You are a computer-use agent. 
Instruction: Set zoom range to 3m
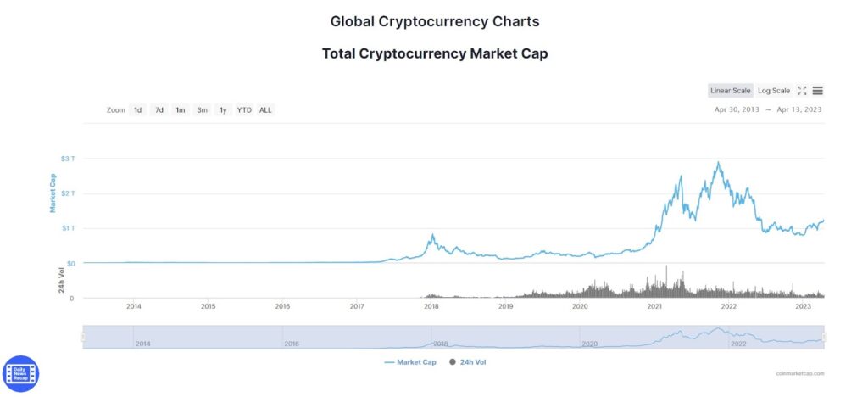point(202,110)
